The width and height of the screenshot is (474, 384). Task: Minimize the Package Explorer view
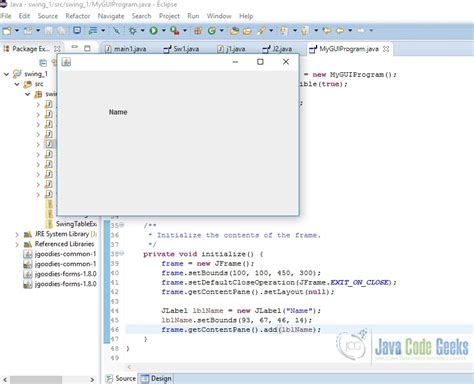[x=75, y=47]
